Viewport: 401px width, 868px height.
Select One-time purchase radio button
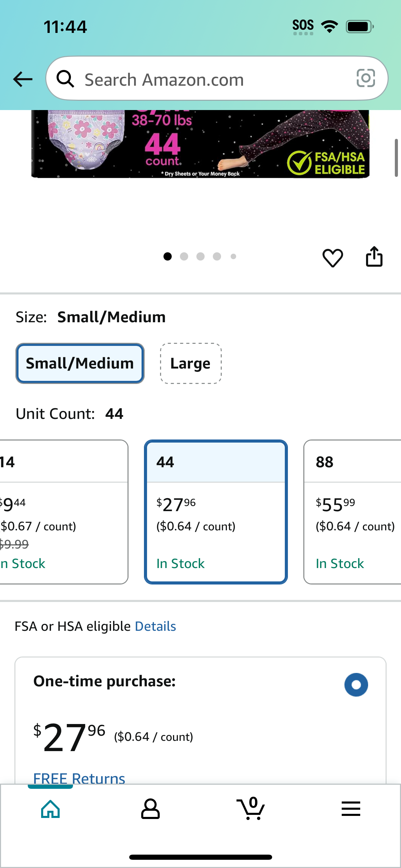(356, 685)
